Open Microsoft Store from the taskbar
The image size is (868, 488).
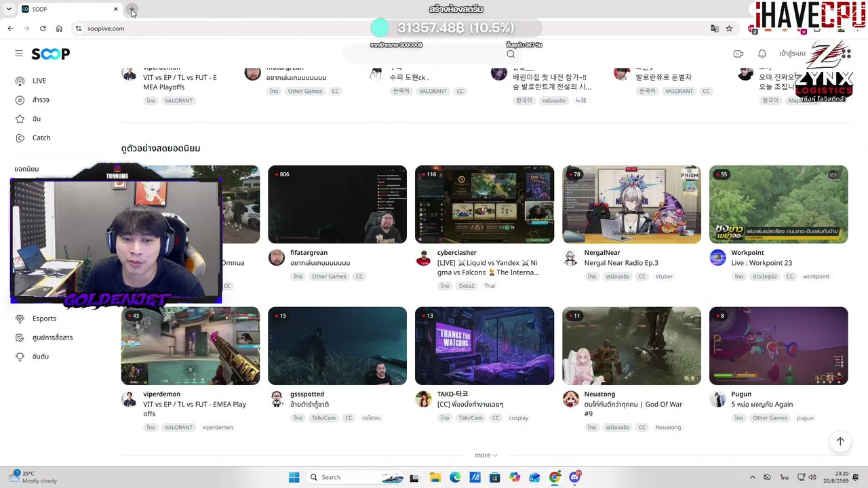(x=495, y=477)
